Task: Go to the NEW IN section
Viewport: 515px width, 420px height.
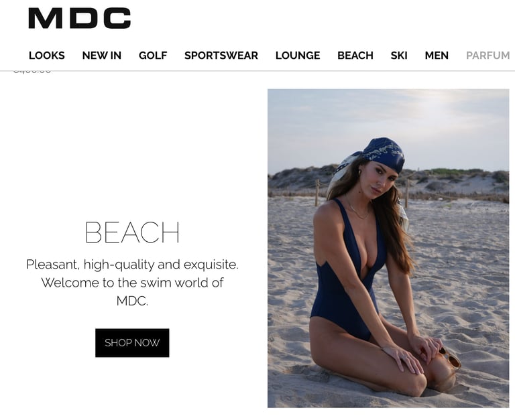Action: (x=102, y=56)
